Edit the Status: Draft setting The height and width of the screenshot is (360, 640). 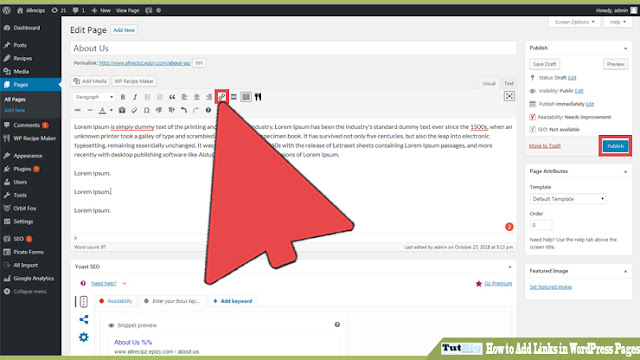[572, 78]
